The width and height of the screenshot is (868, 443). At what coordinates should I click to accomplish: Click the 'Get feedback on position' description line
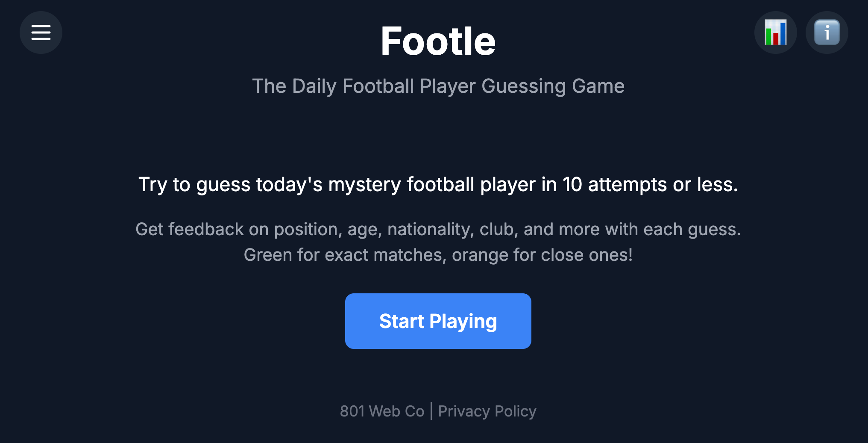pyautogui.click(x=438, y=229)
